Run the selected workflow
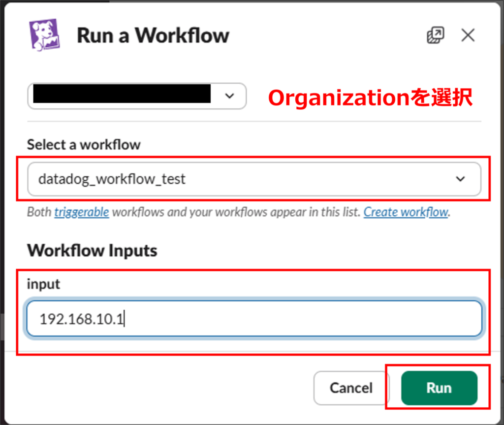Screen dimensions: 504x425 [439, 388]
